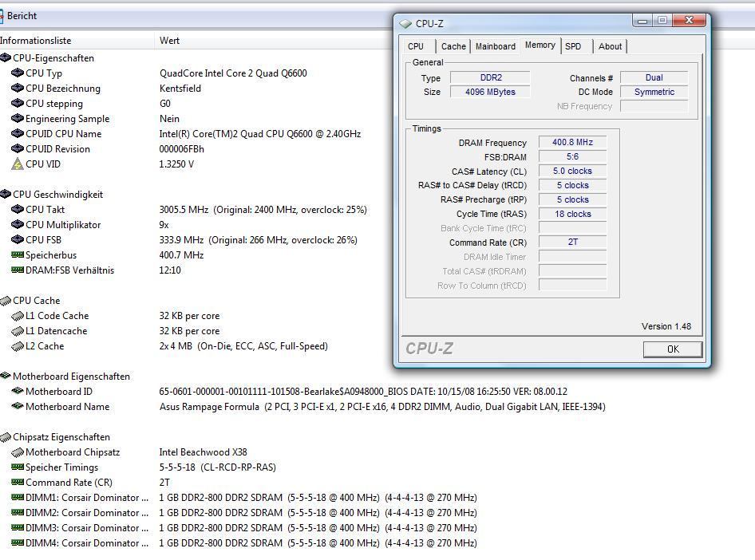Image resolution: width=755 pixels, height=560 pixels.
Task: Click the DIMM4 Corsair Dominator icon
Action: (18, 542)
